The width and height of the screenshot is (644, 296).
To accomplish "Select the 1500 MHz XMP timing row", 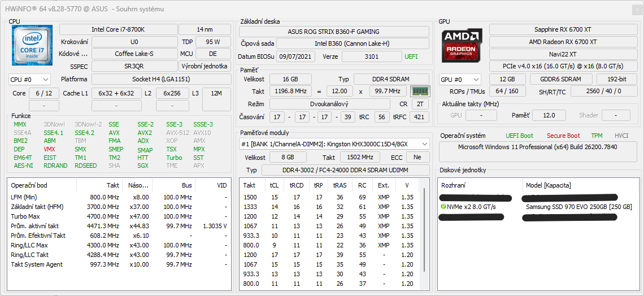I will [x=329, y=197].
